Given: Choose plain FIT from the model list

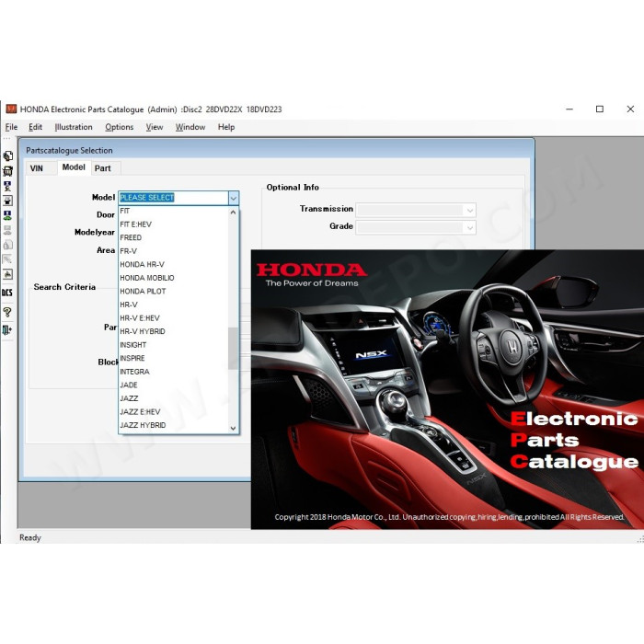Looking at the screenshot, I should [173, 211].
